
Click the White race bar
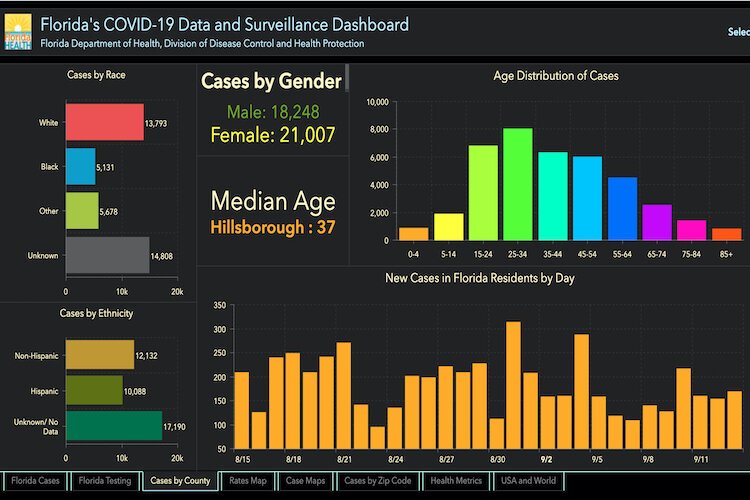(105, 122)
